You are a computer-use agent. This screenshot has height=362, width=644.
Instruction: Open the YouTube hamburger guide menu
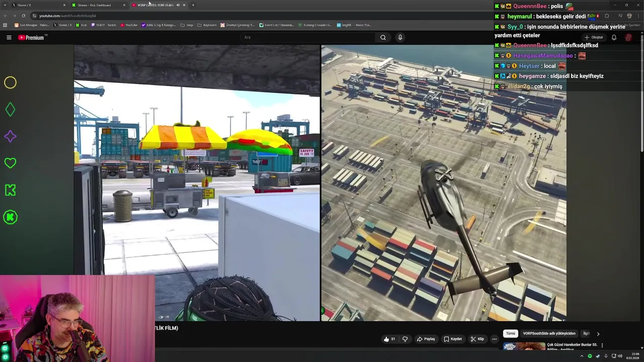point(9,38)
